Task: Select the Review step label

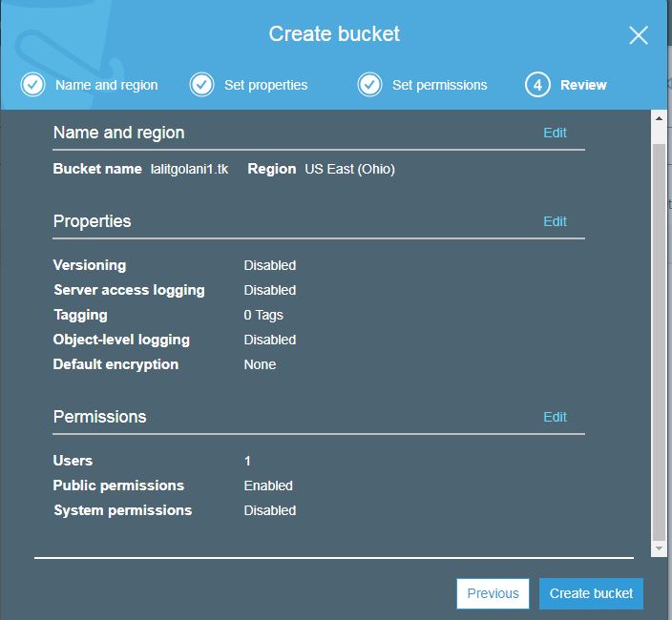Action: pyautogui.click(x=583, y=85)
